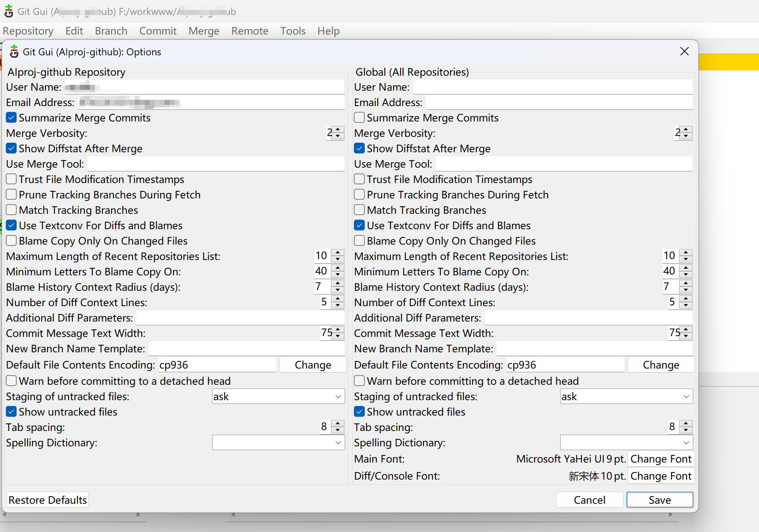Open the Merge menu
Screen dimensions: 759x532
tap(204, 31)
